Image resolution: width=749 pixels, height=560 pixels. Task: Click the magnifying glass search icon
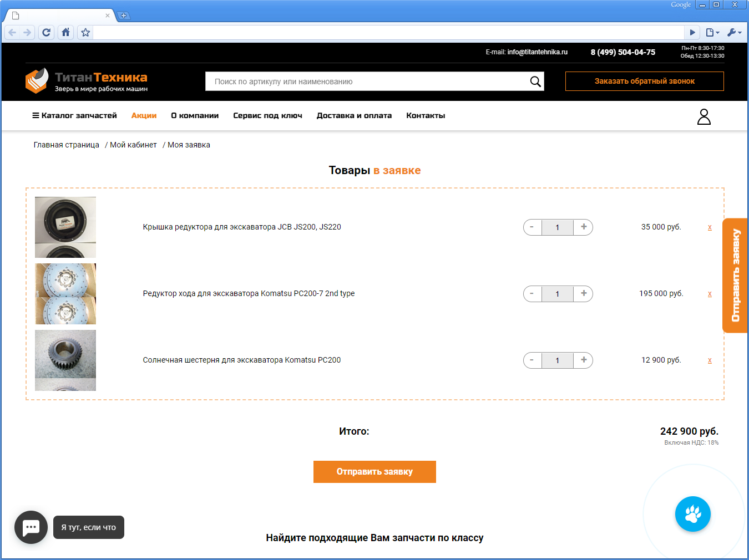tap(535, 82)
